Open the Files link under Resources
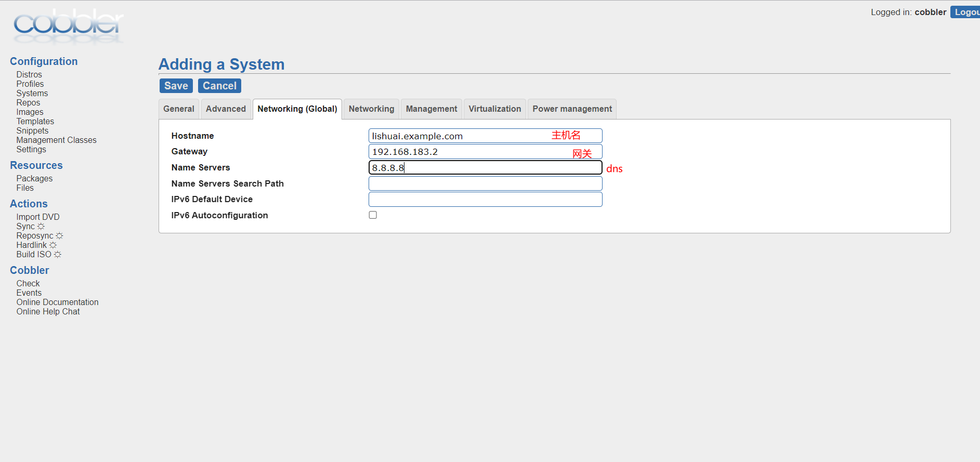Image resolution: width=980 pixels, height=462 pixels. [x=25, y=188]
